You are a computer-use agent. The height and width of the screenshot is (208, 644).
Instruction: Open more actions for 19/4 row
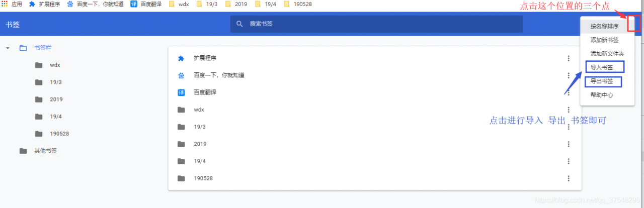click(568, 161)
